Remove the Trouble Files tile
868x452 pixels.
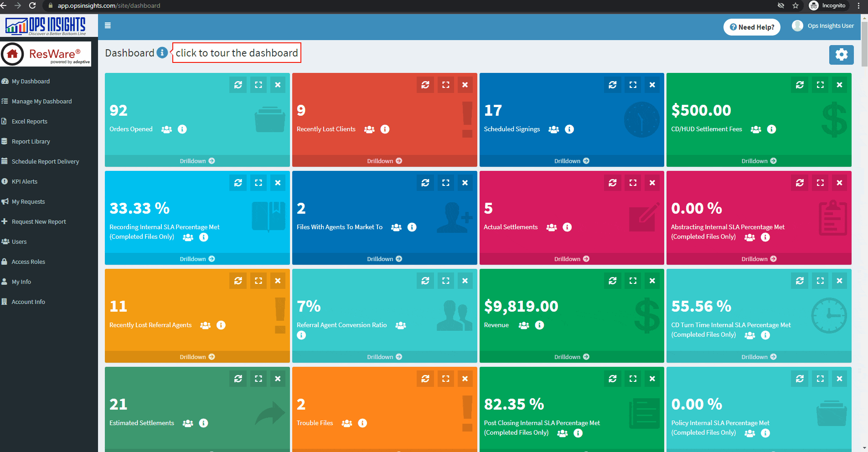pos(465,378)
